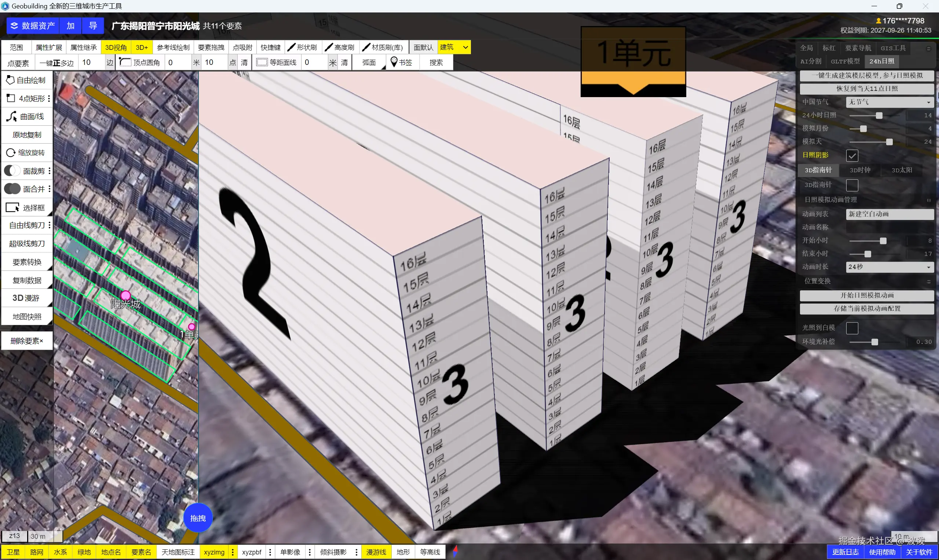Screen dimensions: 939x560
Task: Click the 动画名称 input field
Action: (x=889, y=227)
